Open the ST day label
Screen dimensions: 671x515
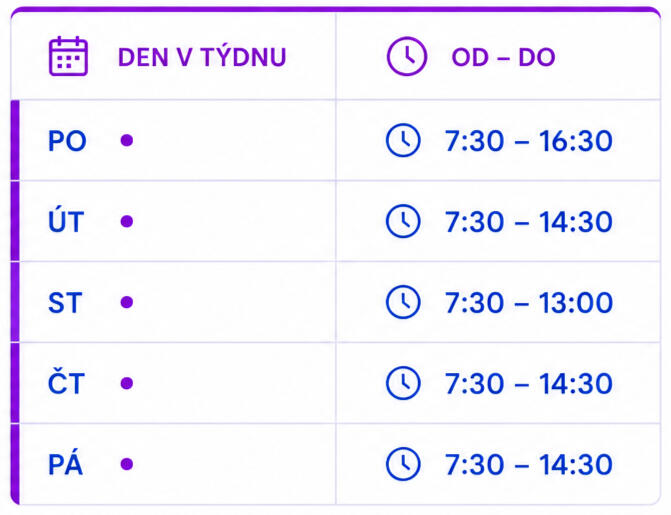click(65, 303)
